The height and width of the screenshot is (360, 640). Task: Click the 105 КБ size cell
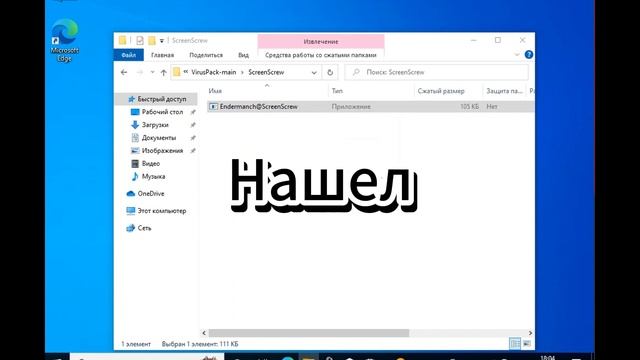469,107
